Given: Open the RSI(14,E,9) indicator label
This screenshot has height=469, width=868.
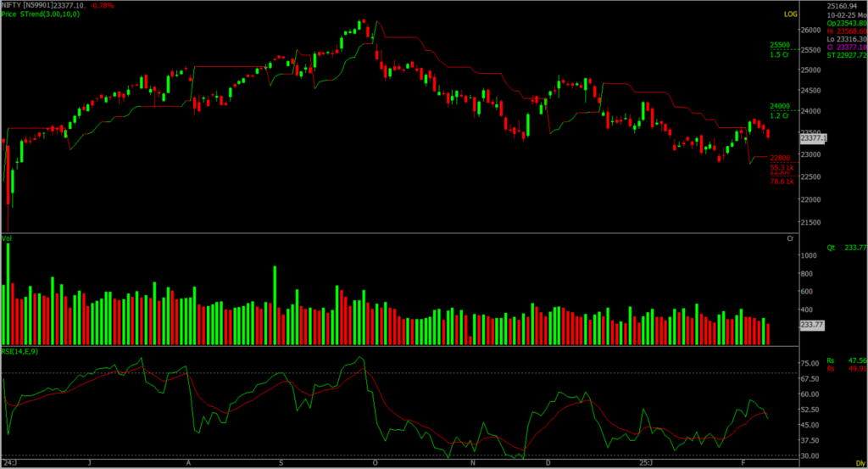Looking at the screenshot, I should click(x=21, y=351).
